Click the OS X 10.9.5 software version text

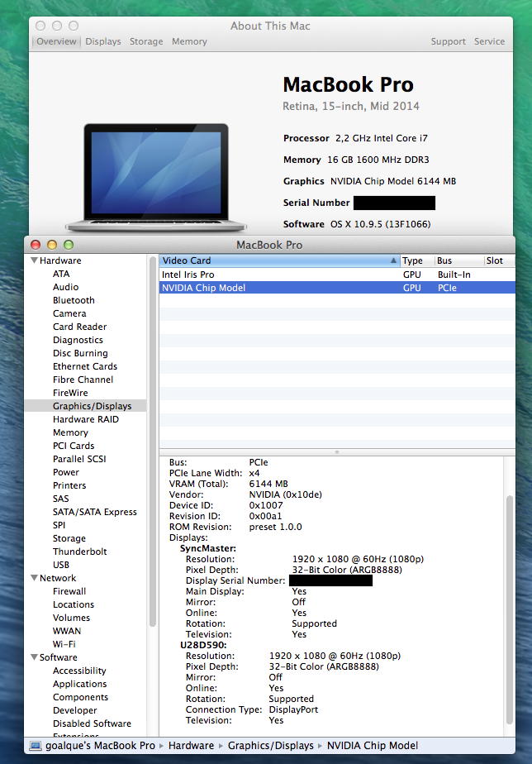pyautogui.click(x=381, y=224)
